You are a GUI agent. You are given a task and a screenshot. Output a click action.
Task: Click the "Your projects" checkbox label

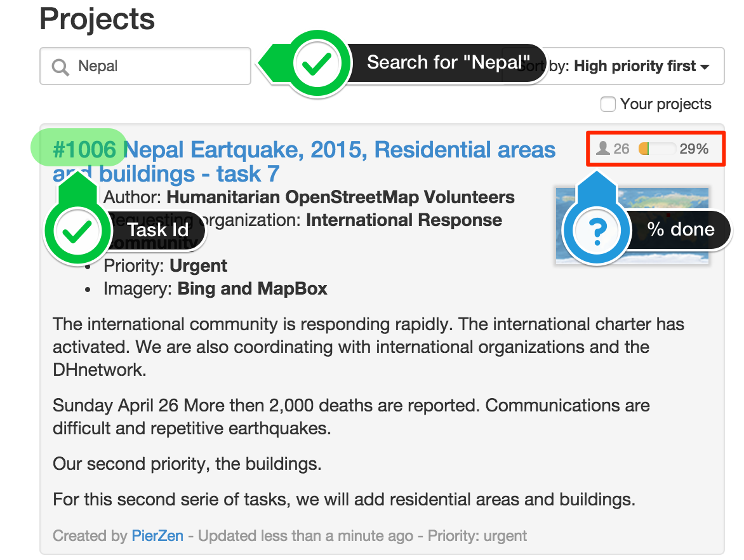(666, 104)
